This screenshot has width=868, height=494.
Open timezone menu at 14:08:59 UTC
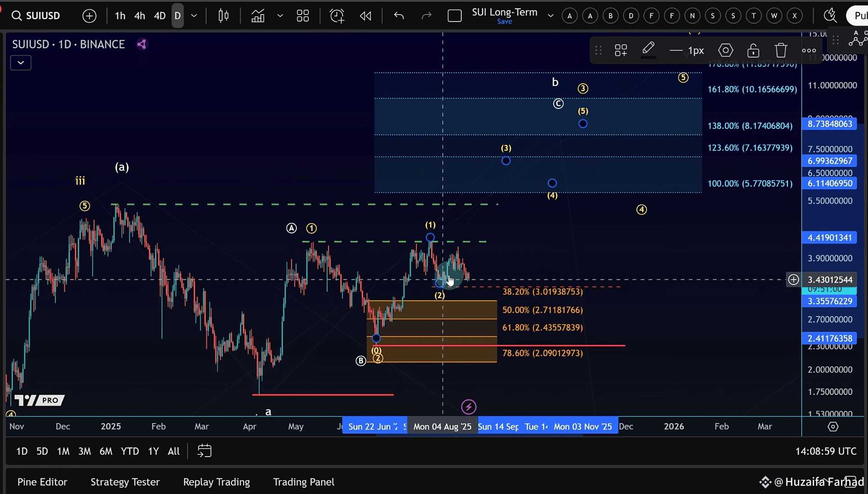(825, 451)
